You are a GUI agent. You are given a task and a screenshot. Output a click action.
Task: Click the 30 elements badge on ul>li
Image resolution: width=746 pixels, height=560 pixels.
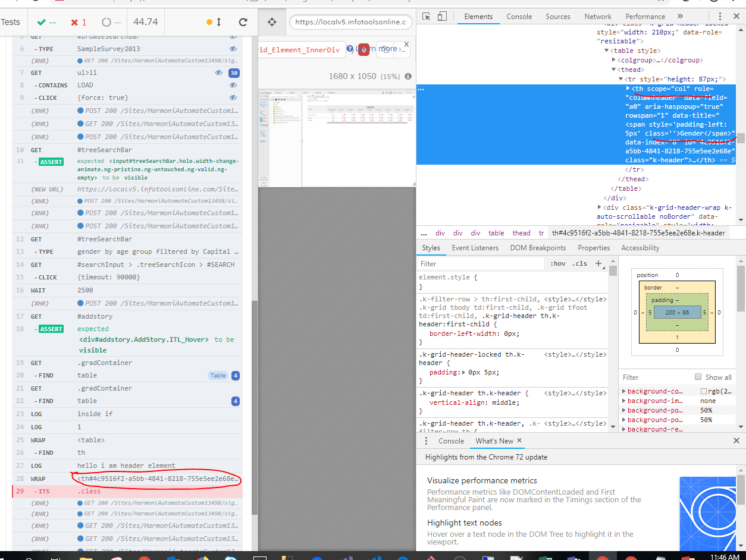(234, 73)
